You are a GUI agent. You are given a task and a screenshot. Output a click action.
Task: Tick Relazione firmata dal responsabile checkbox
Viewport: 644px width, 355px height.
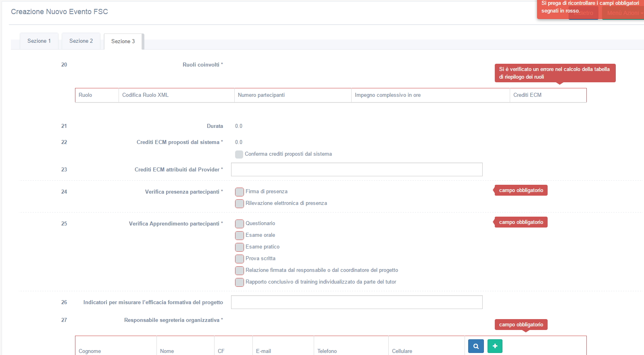click(240, 270)
